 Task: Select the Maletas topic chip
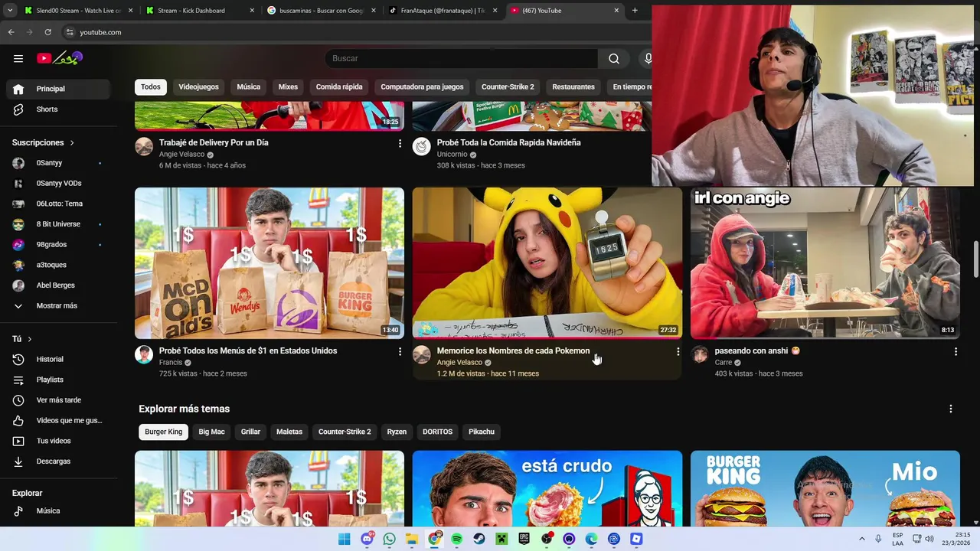click(289, 432)
